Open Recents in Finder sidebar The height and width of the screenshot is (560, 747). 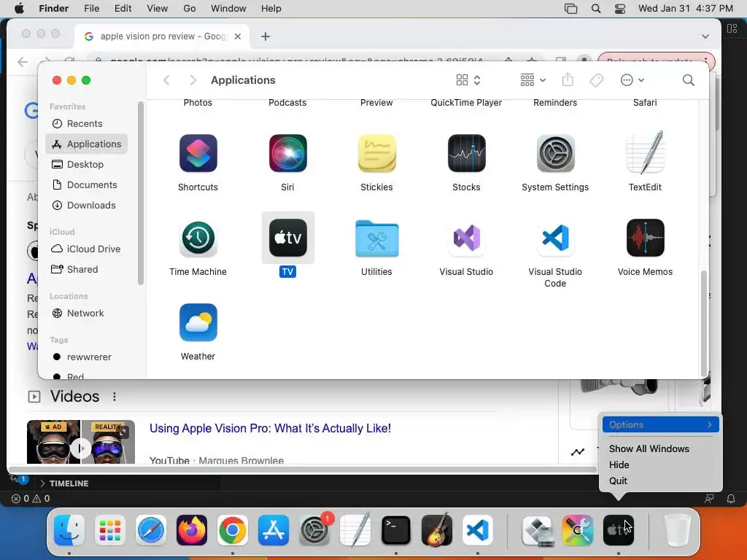pos(86,124)
